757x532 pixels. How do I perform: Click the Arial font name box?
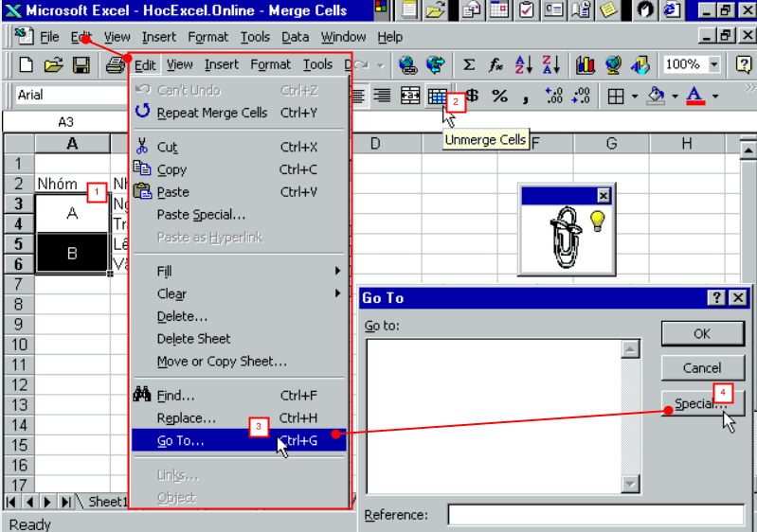click(71, 95)
